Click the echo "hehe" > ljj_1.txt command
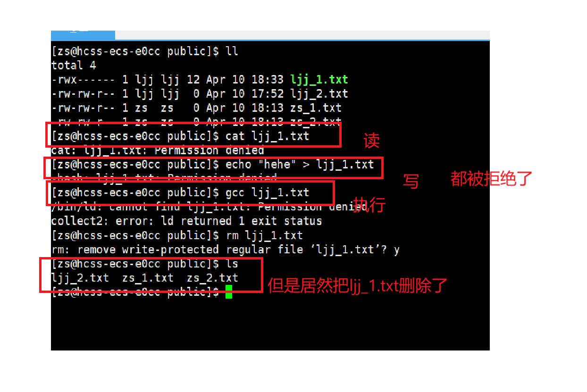 (300, 165)
